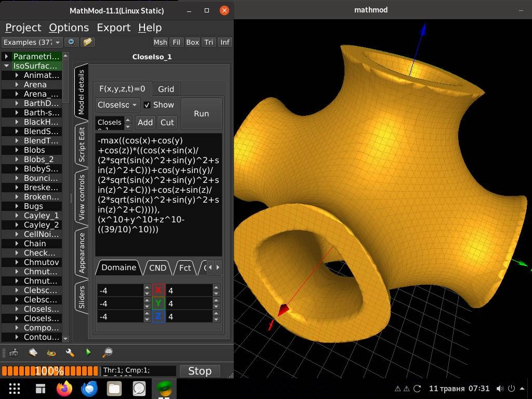Select the Bugs example in tree
This screenshot has width=532, height=399.
(x=33, y=206)
